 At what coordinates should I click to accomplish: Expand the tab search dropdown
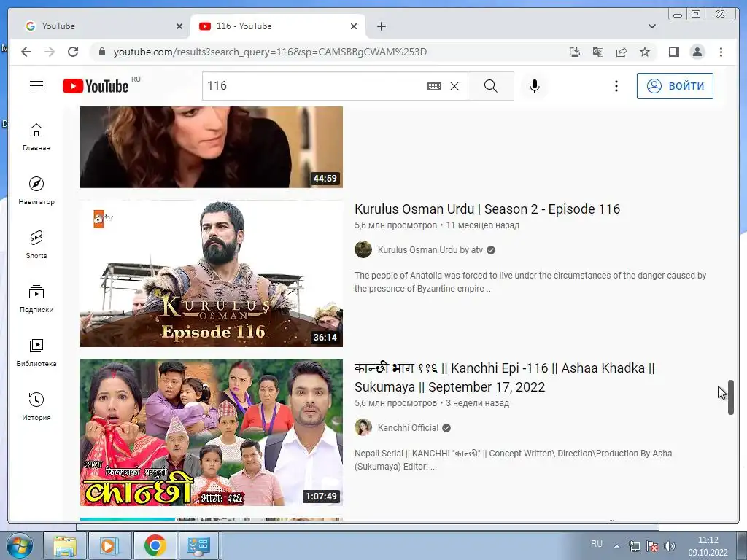652,26
